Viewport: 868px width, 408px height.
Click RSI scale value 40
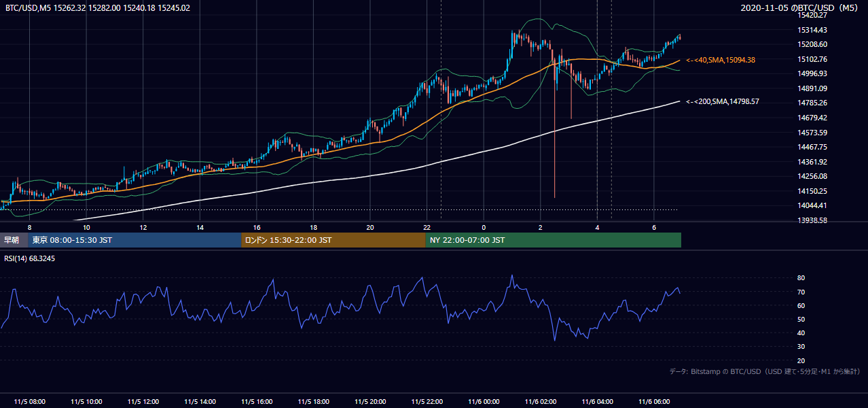pos(801,333)
